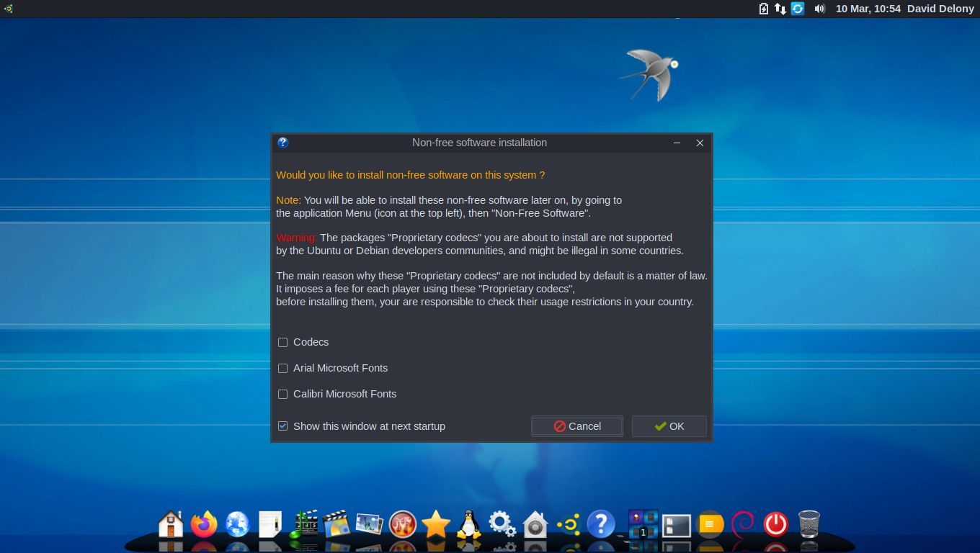
Task: Switch workspaces using the workspace switcher
Action: pos(643,524)
